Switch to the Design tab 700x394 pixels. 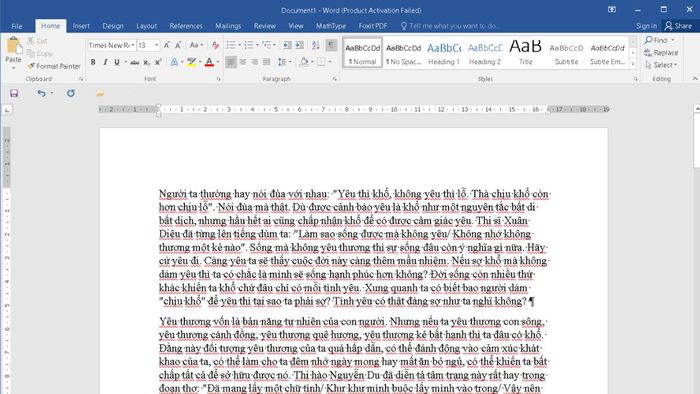point(112,26)
